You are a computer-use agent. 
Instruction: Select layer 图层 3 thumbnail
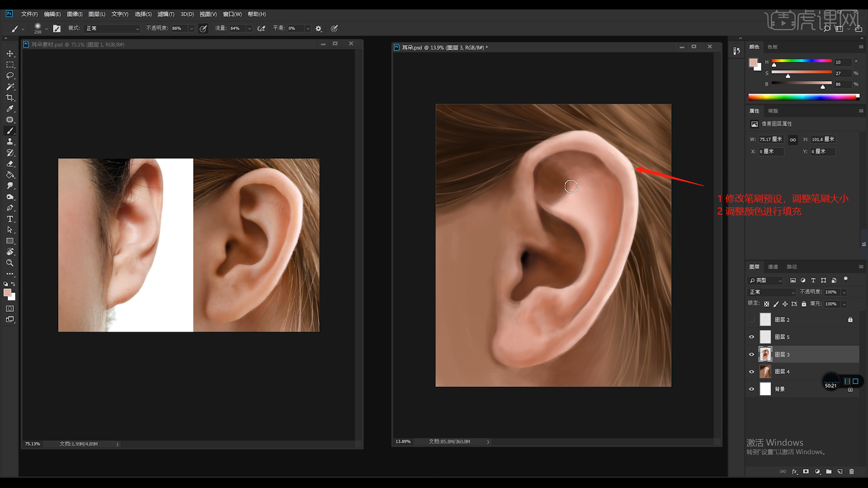[765, 355]
